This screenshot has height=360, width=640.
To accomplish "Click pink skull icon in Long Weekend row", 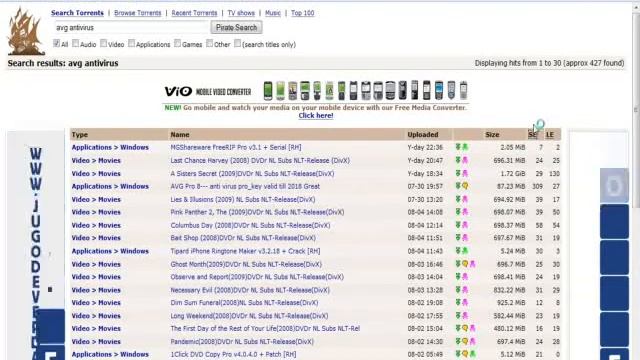I will pos(465,316).
